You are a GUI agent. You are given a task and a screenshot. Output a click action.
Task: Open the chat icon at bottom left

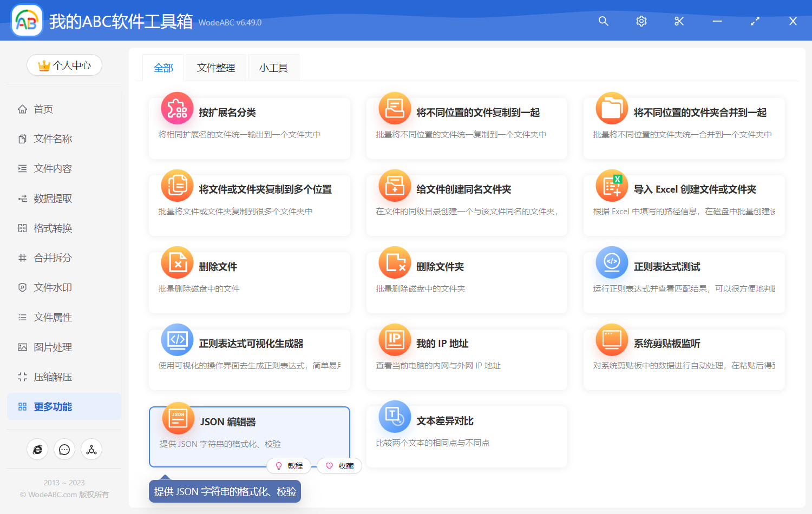tap(64, 449)
